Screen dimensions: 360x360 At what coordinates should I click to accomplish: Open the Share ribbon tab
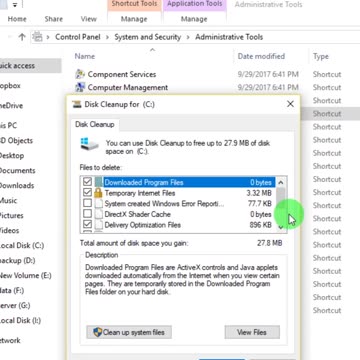click(54, 19)
